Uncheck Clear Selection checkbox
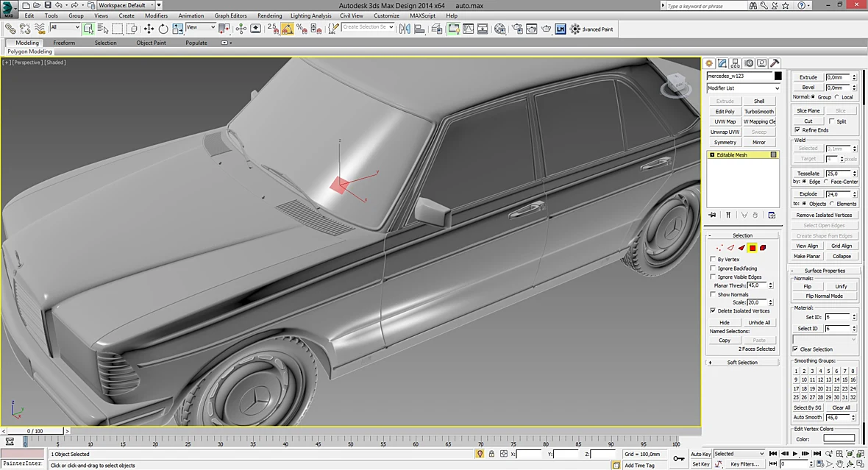The image size is (868, 470). click(795, 349)
